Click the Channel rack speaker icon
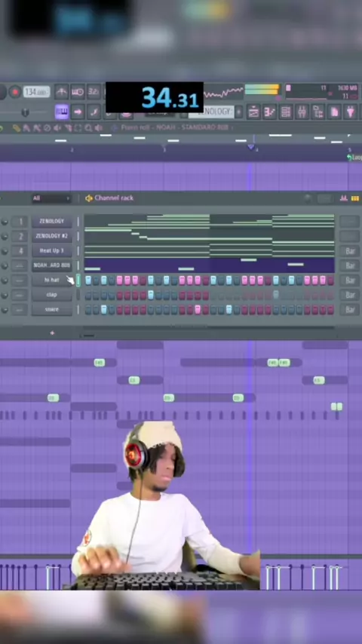This screenshot has width=362, height=644. [89, 198]
